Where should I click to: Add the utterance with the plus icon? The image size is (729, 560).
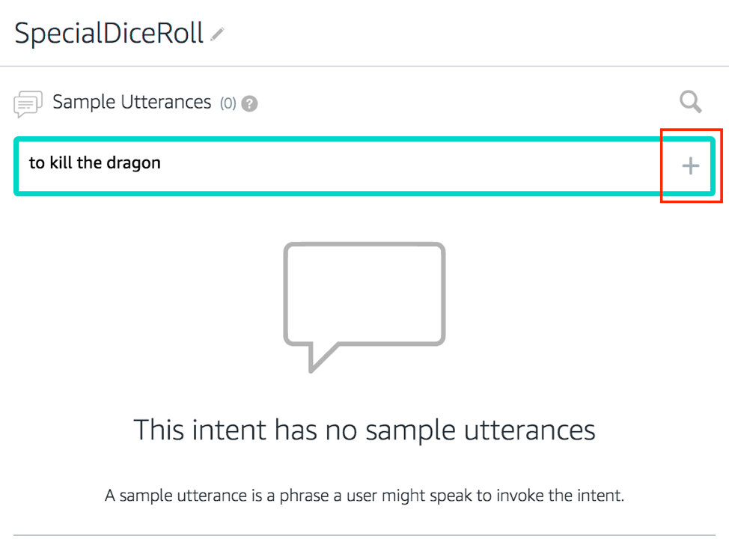[x=690, y=166]
